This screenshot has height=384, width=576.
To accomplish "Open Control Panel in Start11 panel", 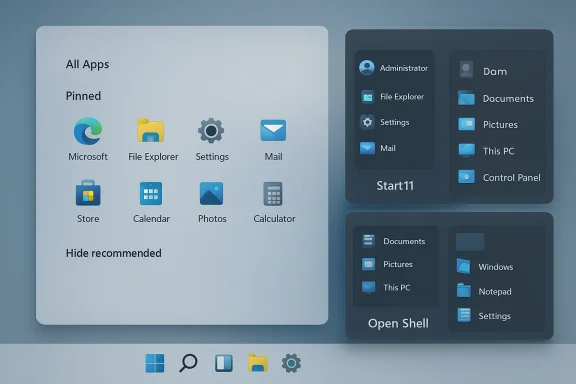I will coord(499,177).
